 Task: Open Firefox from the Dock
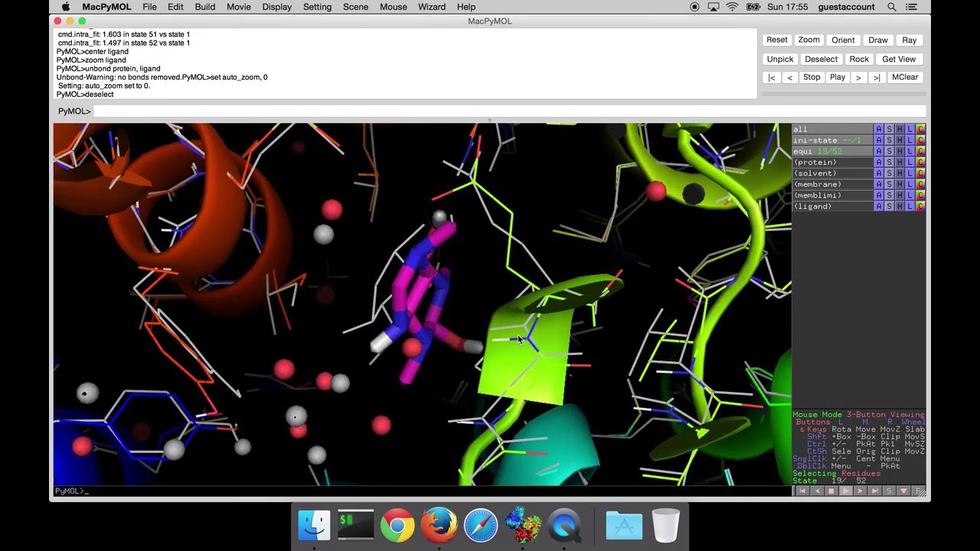pyautogui.click(x=439, y=526)
